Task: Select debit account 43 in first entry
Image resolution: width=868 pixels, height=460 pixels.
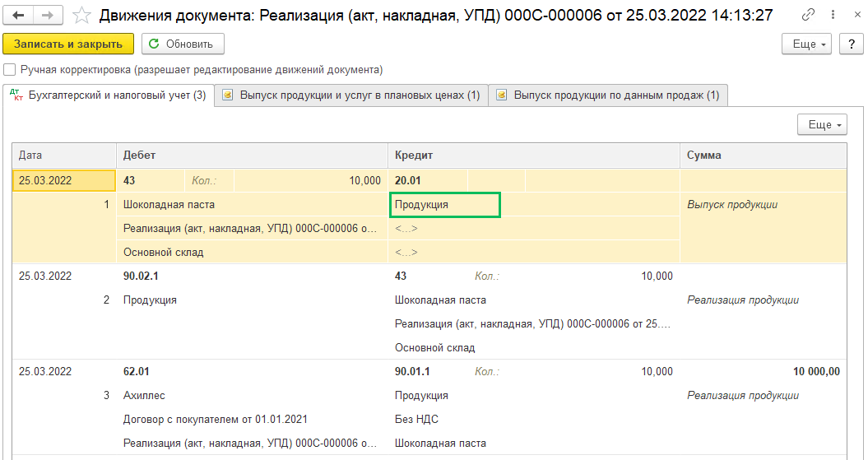Action: pos(151,180)
